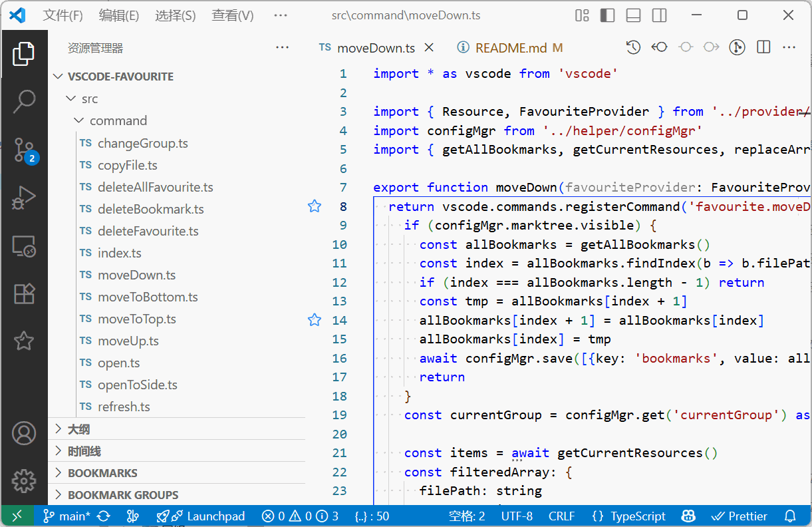Screen dimensions: 812x527
Task: Click the git graph circle icon
Action: click(737, 47)
